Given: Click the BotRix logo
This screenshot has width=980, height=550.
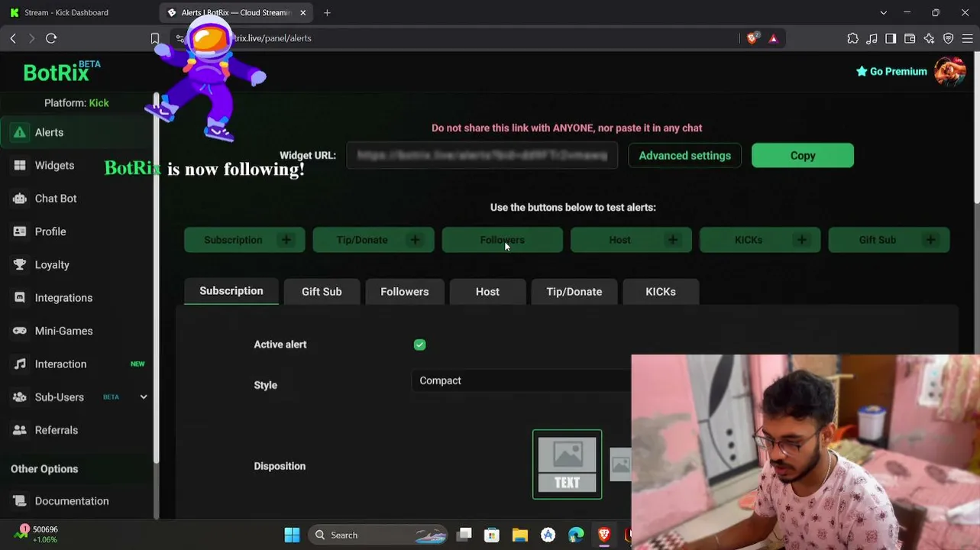Looking at the screenshot, I should pyautogui.click(x=61, y=71).
